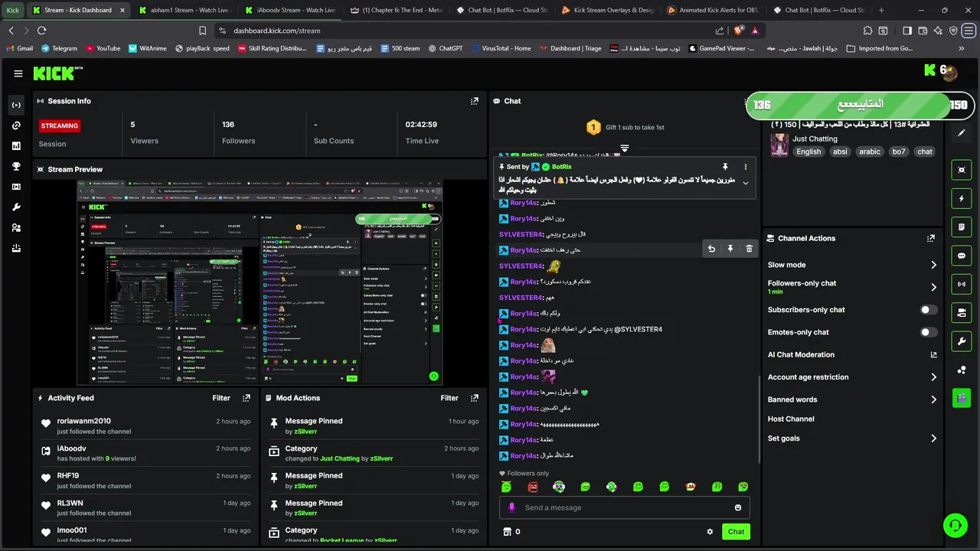The width and height of the screenshot is (980, 551).
Task: Click roriawanm2010 in Activity Feed
Action: (84, 421)
